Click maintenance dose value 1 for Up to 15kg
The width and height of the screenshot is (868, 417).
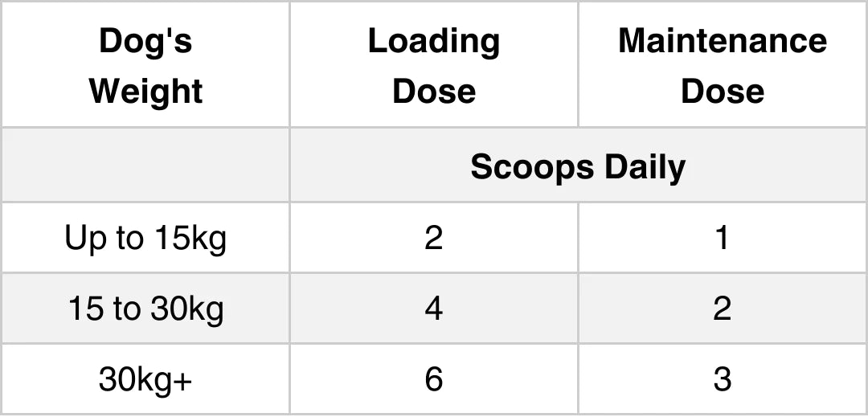722,238
